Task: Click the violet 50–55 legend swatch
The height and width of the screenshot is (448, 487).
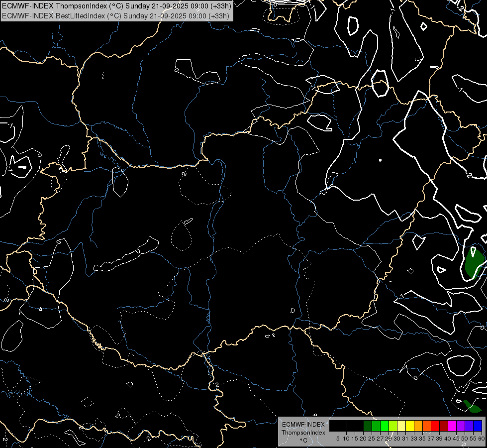Action: [469, 426]
